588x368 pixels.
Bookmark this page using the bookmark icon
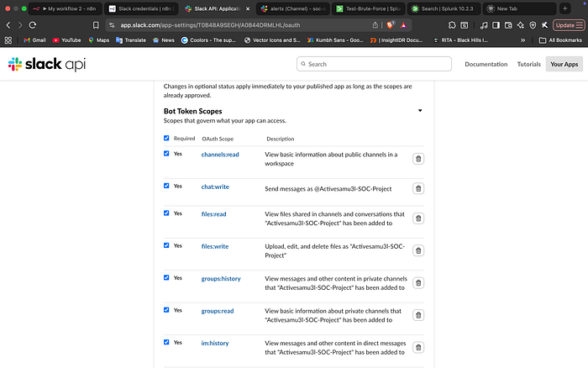coord(96,25)
